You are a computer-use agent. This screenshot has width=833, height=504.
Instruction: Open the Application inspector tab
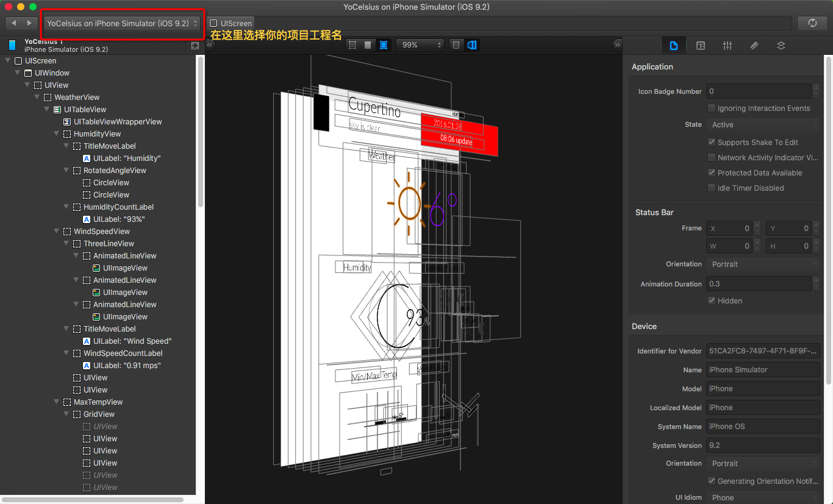674,46
